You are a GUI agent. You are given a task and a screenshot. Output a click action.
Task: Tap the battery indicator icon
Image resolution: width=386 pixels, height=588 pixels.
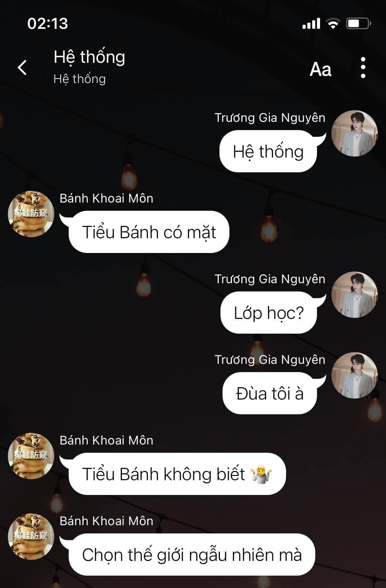(x=358, y=23)
